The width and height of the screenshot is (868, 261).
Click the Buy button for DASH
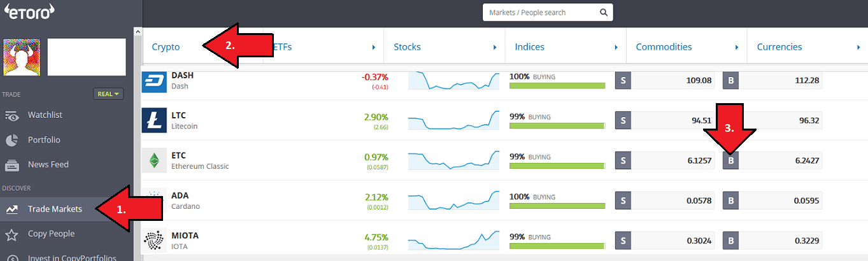coord(730,80)
